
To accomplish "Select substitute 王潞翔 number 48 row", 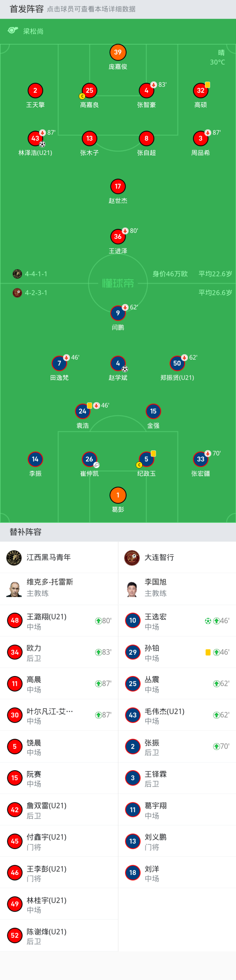I will tap(59, 621).
